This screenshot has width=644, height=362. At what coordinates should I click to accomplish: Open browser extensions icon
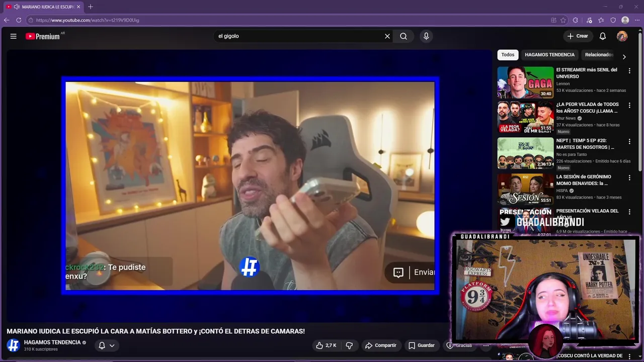(x=576, y=20)
